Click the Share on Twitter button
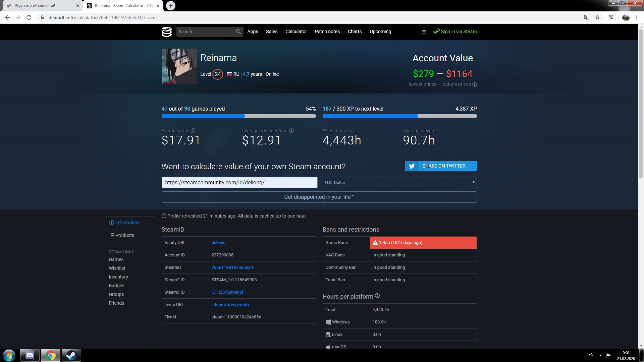 pos(441,166)
